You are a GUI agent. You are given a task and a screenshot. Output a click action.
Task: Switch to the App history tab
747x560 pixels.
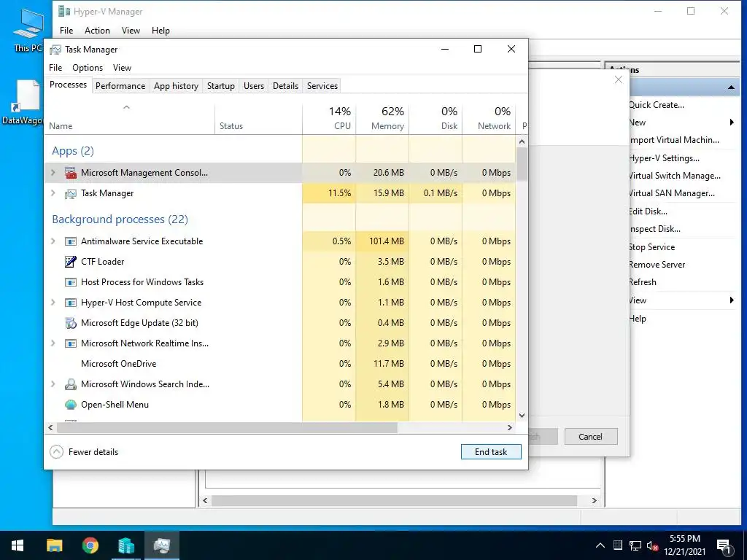point(176,86)
